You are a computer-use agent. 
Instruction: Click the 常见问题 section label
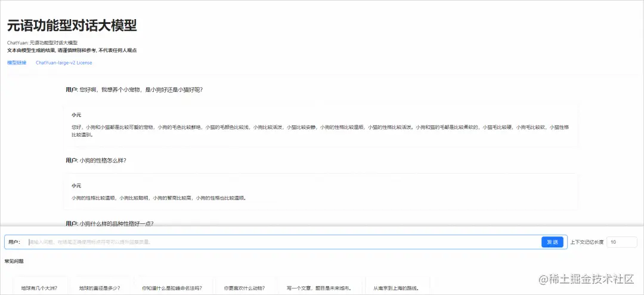pyautogui.click(x=14, y=261)
